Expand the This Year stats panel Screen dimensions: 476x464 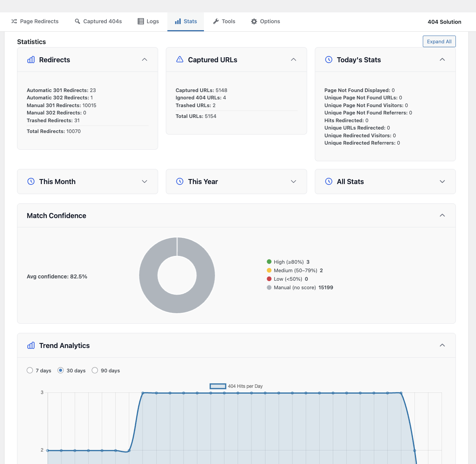click(x=293, y=182)
